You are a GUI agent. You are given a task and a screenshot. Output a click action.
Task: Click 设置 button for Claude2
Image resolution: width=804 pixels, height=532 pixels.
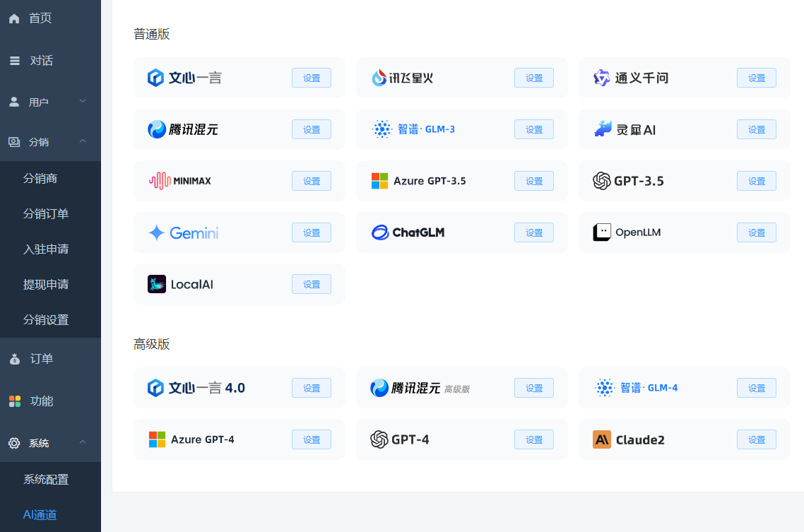tap(757, 439)
